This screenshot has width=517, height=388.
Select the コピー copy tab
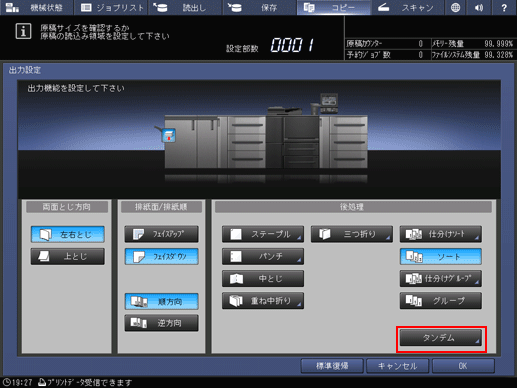pyautogui.click(x=333, y=7)
